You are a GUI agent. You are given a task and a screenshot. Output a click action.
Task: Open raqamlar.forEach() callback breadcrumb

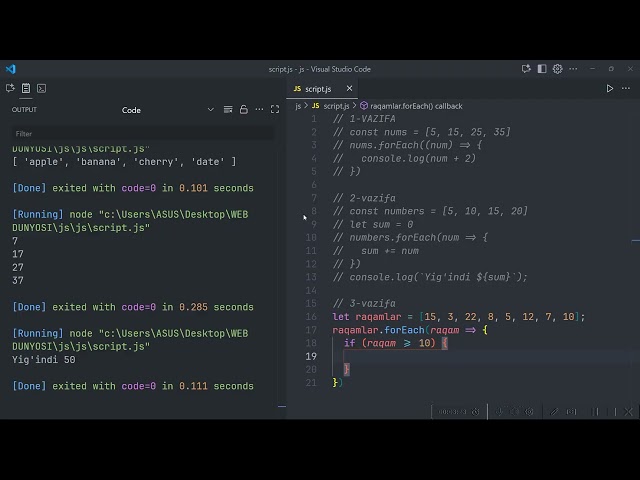pos(416,106)
